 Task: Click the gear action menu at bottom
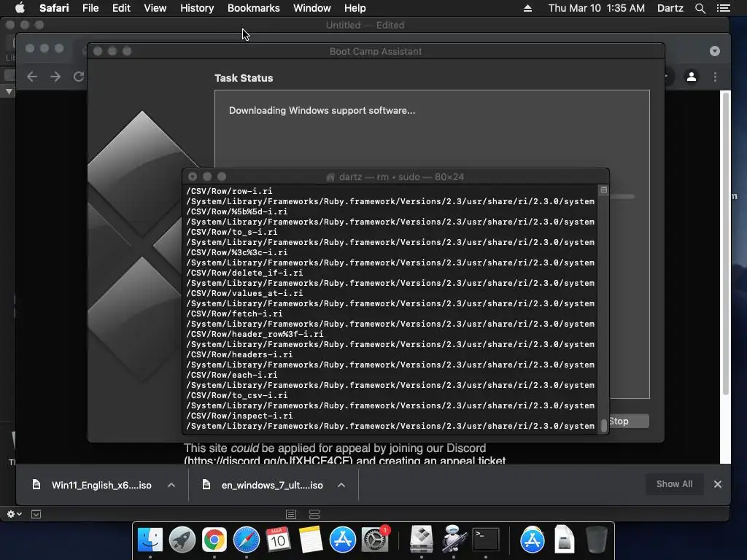[15, 514]
